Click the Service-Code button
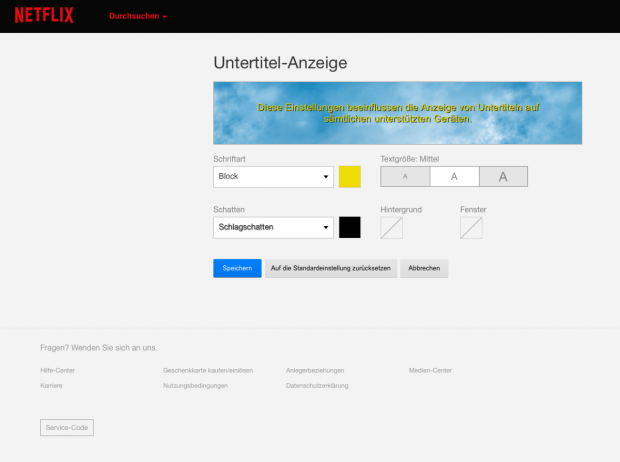Screen dimensions: 620x462 (x=67, y=428)
